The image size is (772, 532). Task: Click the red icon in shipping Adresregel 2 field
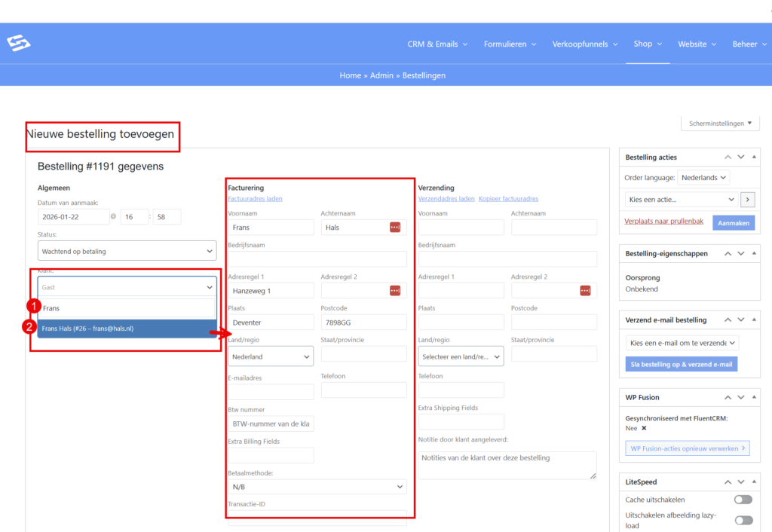coord(585,291)
